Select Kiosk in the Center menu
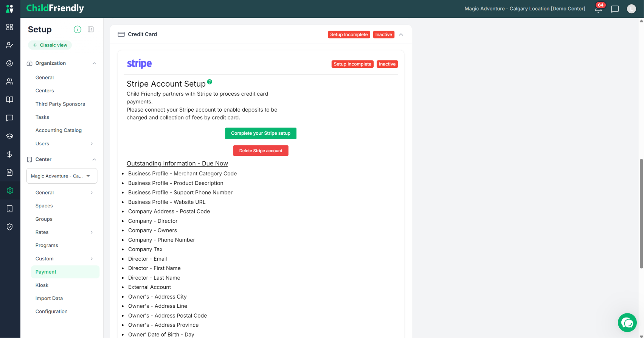644x338 pixels. [42, 285]
